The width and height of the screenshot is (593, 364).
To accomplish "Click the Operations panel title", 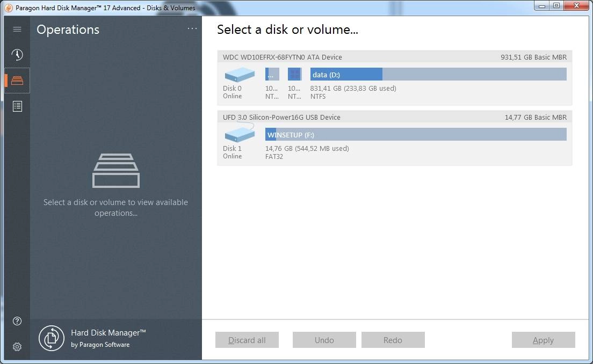I will tap(68, 30).
